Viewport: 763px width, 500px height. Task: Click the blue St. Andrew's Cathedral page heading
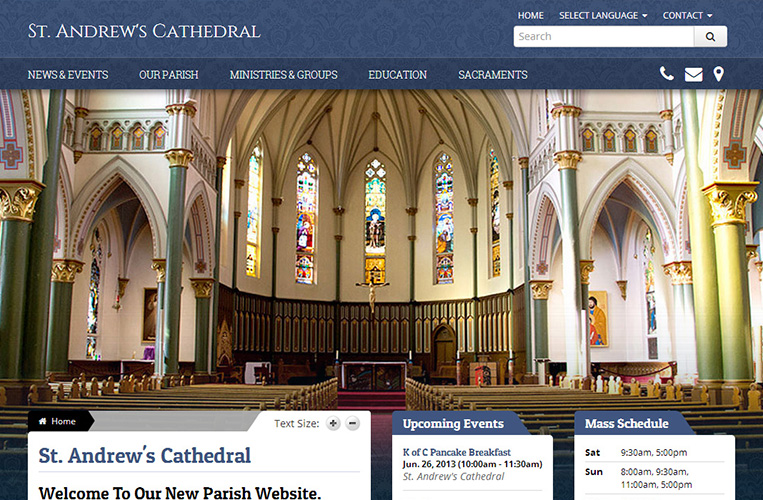coord(145,456)
